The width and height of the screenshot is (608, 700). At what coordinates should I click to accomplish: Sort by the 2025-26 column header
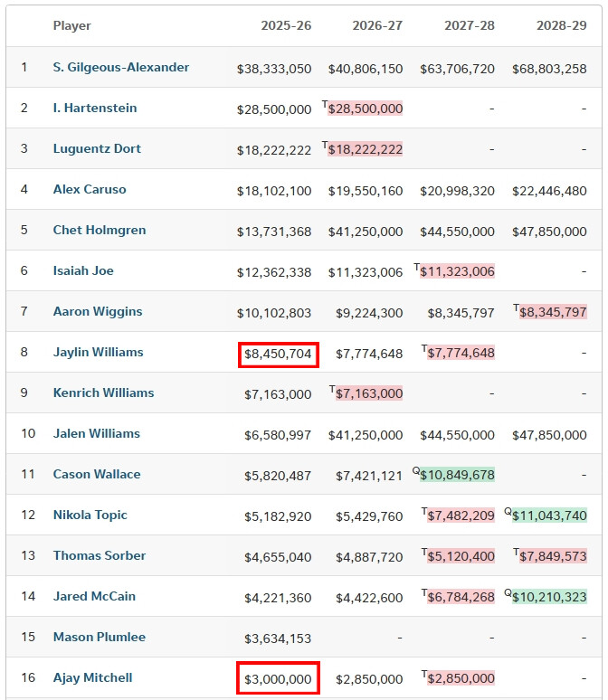pyautogui.click(x=286, y=25)
